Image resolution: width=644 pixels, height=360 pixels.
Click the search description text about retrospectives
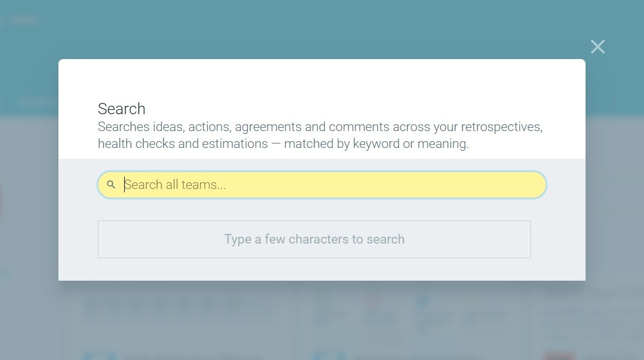click(x=320, y=135)
